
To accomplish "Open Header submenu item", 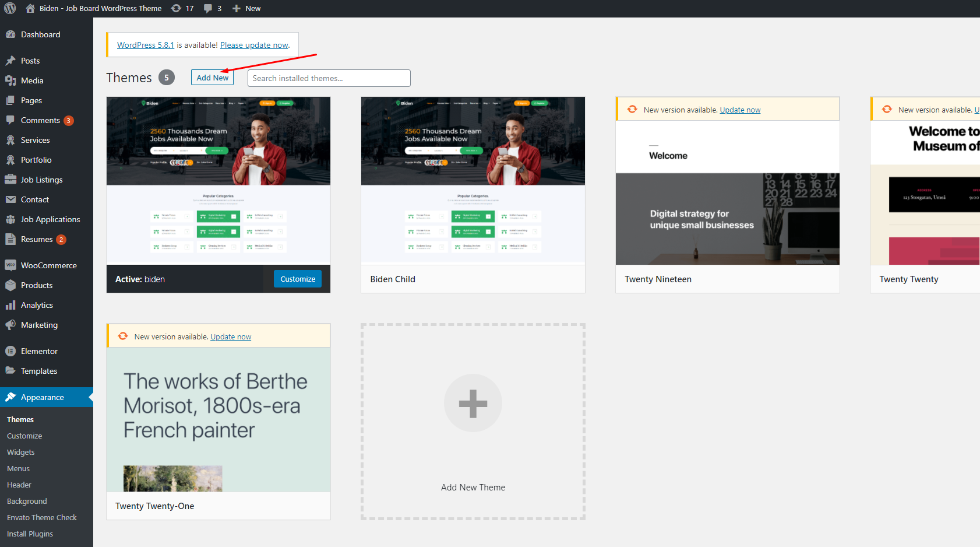I will click(x=19, y=485).
